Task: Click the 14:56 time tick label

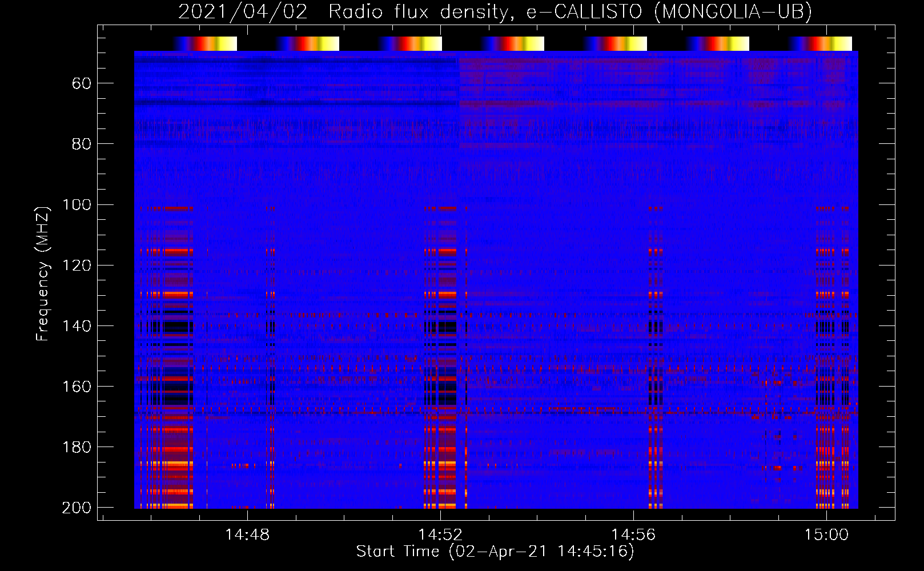Action: [633, 534]
